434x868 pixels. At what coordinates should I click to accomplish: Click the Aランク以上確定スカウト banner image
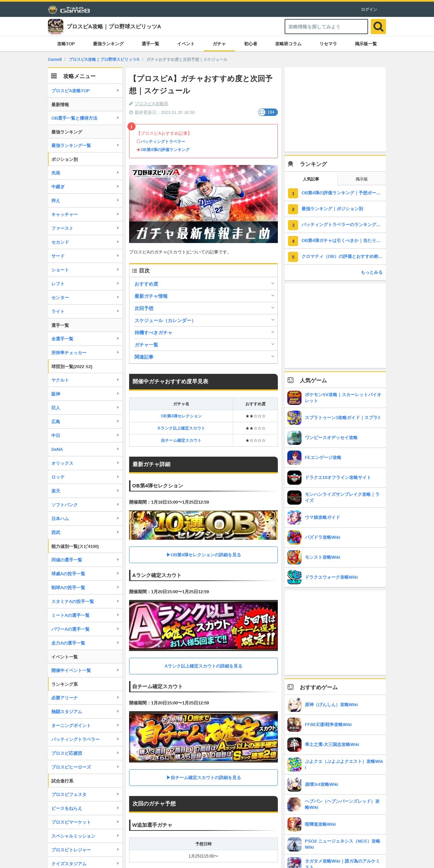point(203,625)
